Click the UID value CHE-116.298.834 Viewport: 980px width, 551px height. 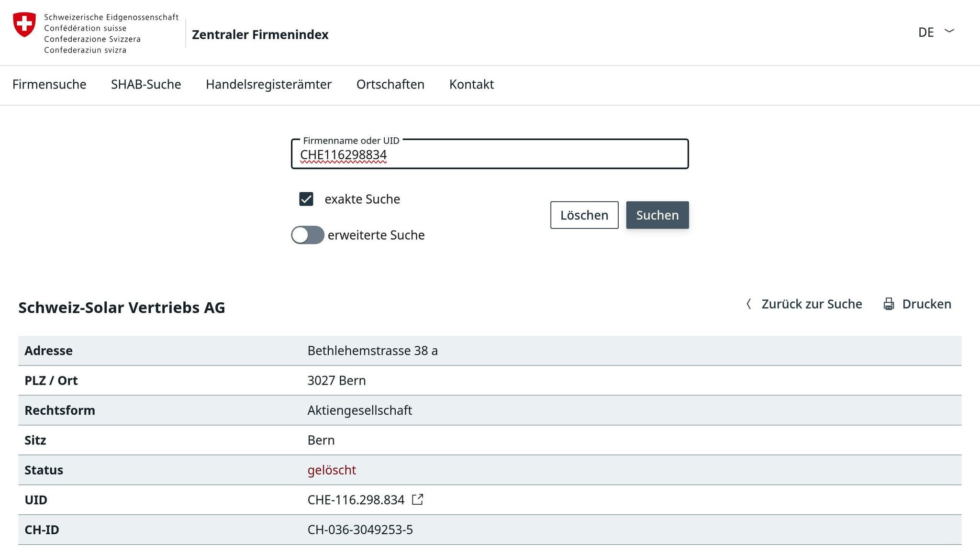click(x=356, y=500)
